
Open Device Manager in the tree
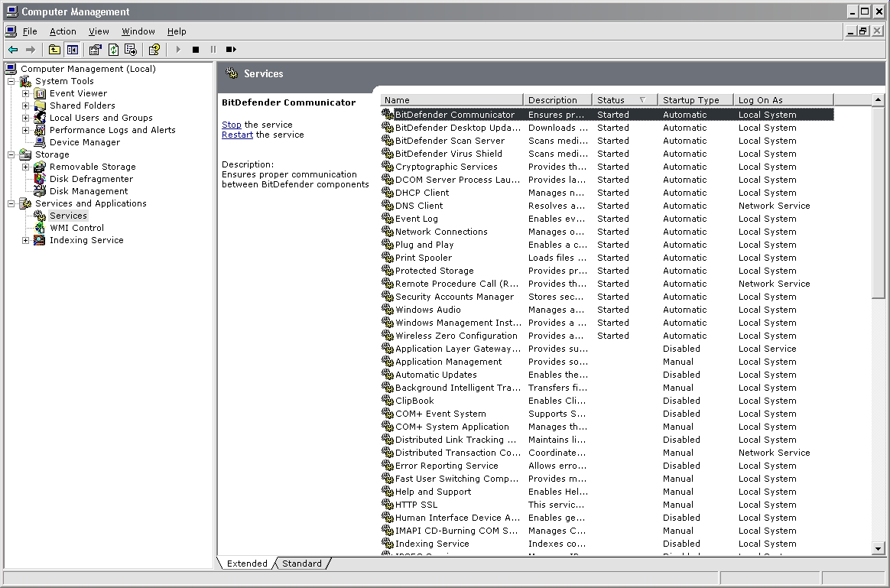(84, 142)
